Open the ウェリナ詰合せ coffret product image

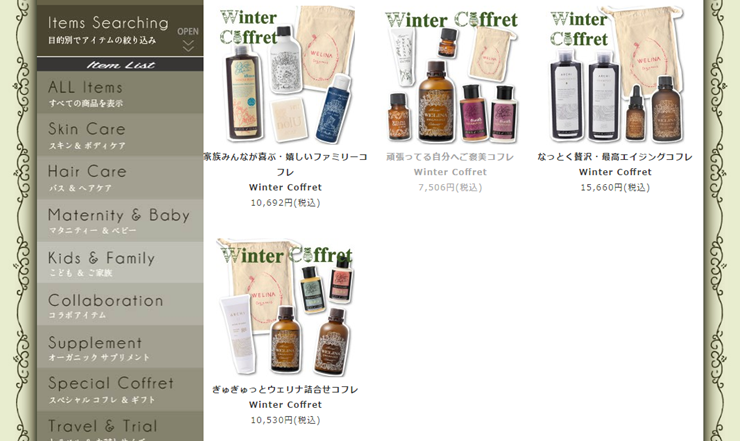(x=286, y=307)
